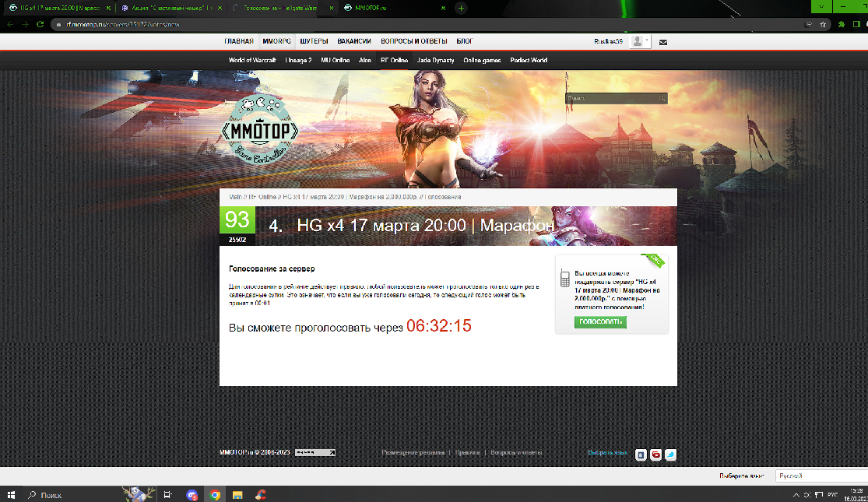Select MU Online game category
868x502 pixels.
click(335, 61)
